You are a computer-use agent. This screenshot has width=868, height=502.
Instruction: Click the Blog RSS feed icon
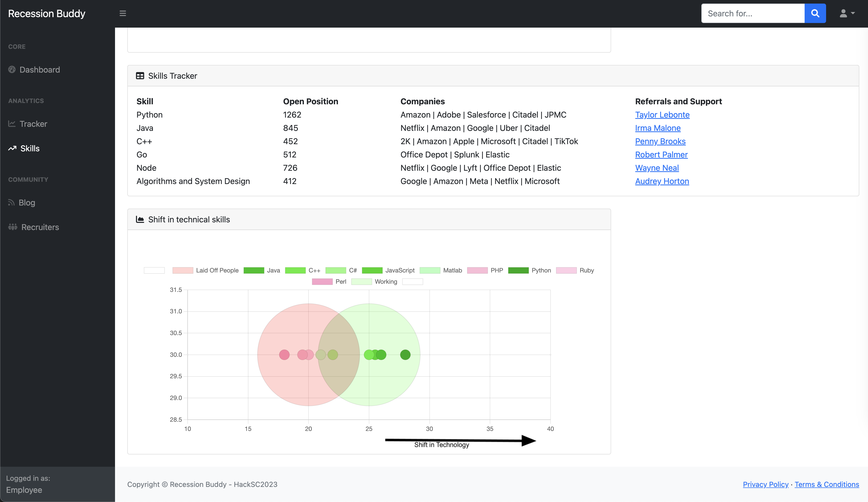pyautogui.click(x=11, y=203)
